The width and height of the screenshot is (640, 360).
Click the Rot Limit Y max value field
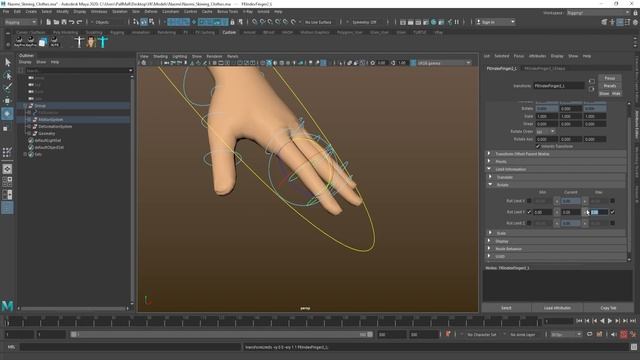598,212
